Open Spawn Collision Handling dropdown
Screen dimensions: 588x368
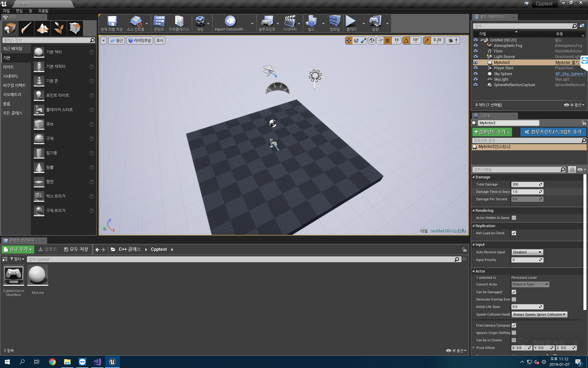(539, 314)
